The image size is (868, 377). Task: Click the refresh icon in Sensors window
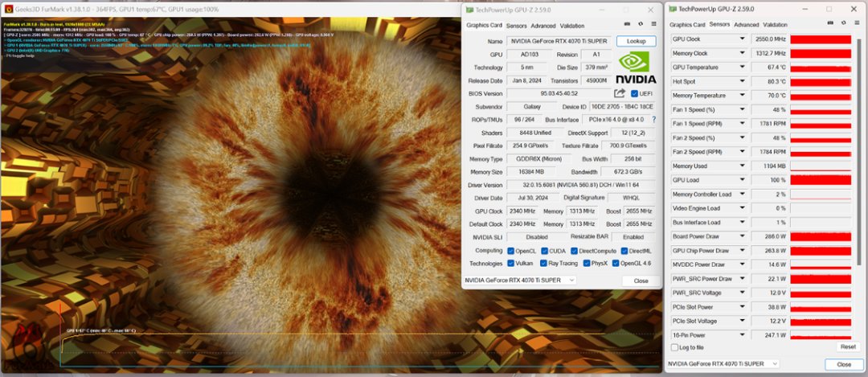coord(842,24)
